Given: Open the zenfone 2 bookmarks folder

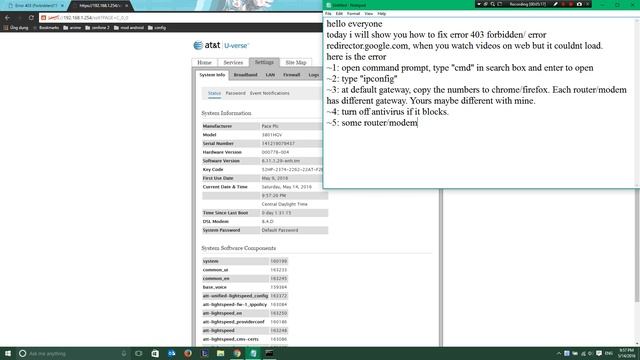Looking at the screenshot, I should coord(97,28).
